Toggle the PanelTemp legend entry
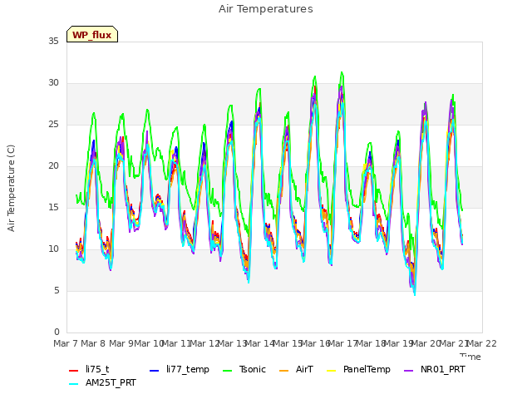The image size is (532, 399). point(358,369)
